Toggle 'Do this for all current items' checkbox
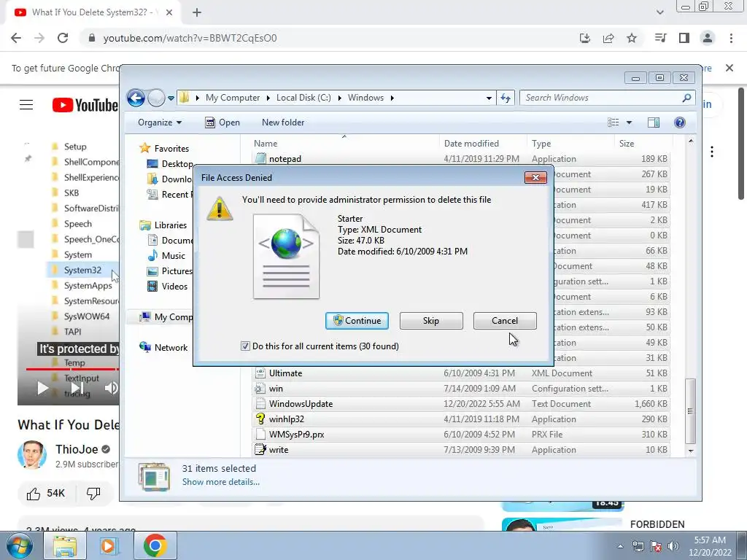The image size is (747, 560). click(245, 346)
